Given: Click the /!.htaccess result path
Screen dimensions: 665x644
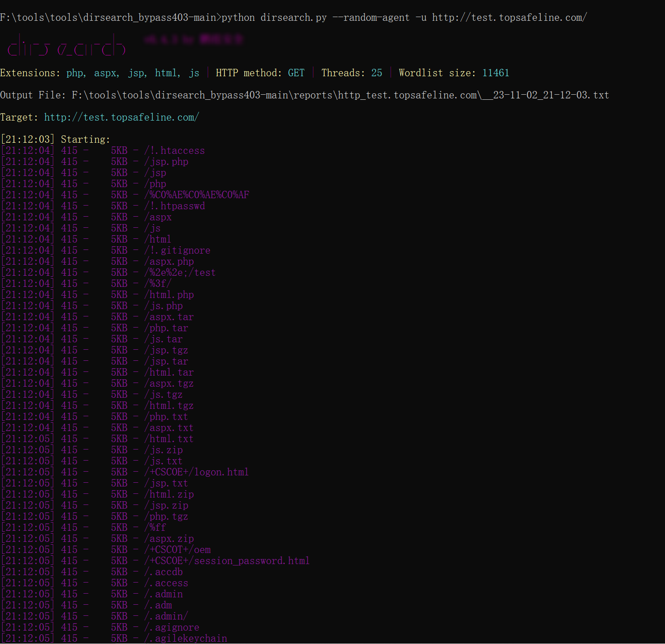Looking at the screenshot, I should (174, 151).
